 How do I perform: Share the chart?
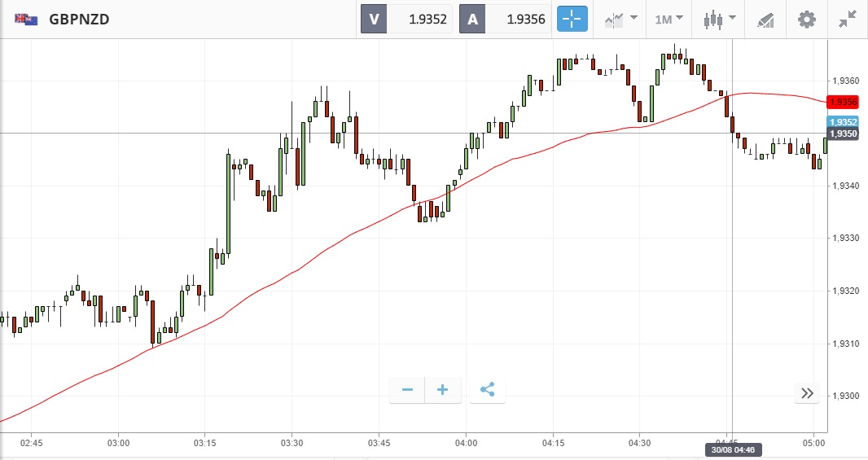(487, 390)
